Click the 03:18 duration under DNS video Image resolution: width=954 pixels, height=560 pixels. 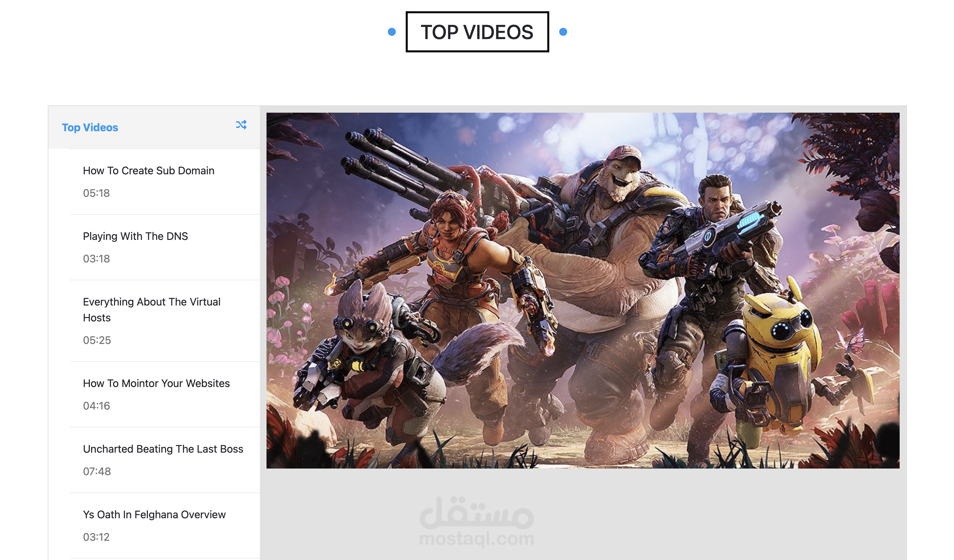click(x=96, y=259)
